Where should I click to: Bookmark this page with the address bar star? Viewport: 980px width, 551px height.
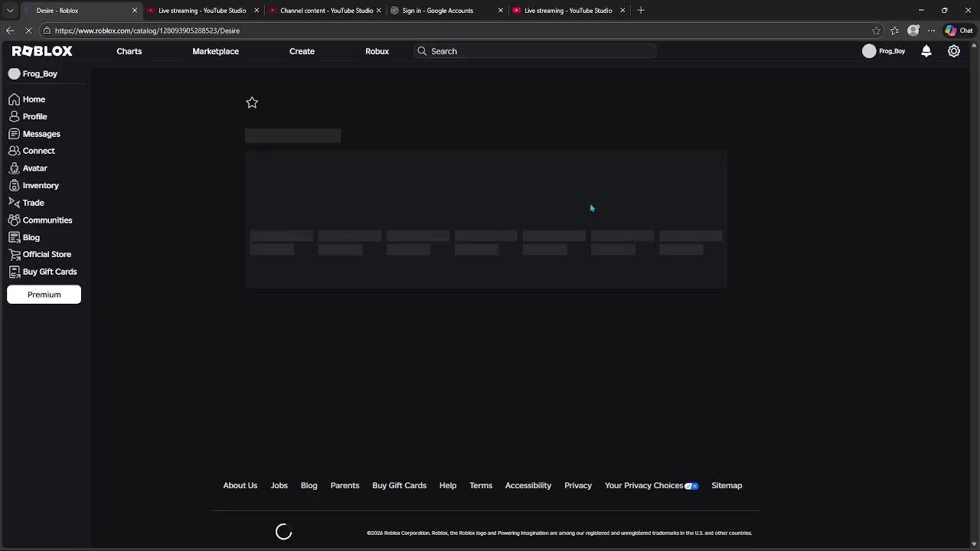pos(876,31)
